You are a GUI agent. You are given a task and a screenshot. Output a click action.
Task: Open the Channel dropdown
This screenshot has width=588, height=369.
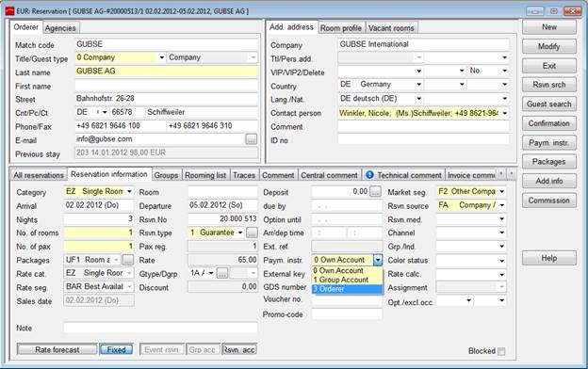pos(501,233)
